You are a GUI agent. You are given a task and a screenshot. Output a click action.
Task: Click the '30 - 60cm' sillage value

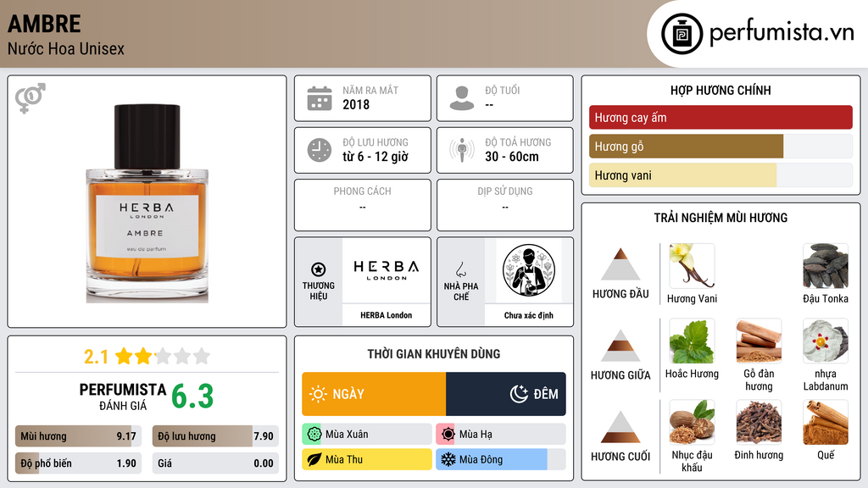coord(512,157)
